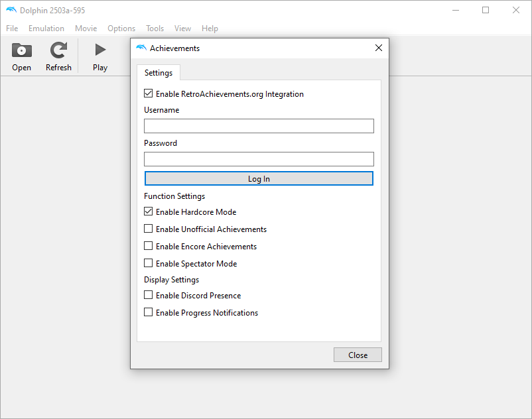This screenshot has width=532, height=419.
Task: Open the Tools menu
Action: click(x=155, y=29)
